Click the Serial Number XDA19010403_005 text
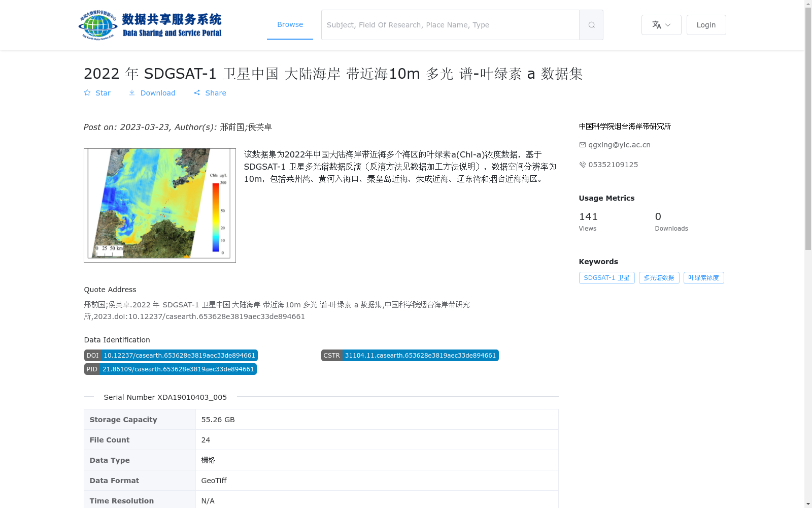 165,397
